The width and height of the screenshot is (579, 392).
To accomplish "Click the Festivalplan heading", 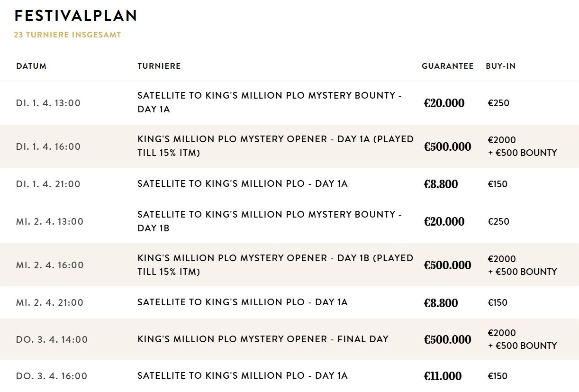I will pyautogui.click(x=76, y=16).
